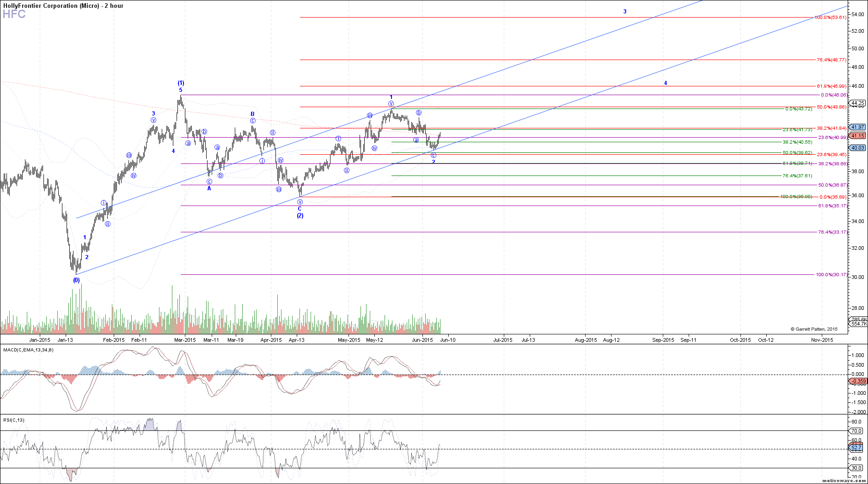Click the "Sep-2015" date axis label
This screenshot has width=868, height=484.
[x=663, y=340]
